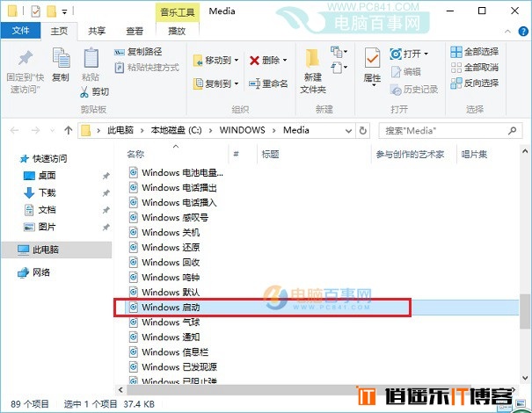Switch to Play (播放) tab

coord(177,31)
